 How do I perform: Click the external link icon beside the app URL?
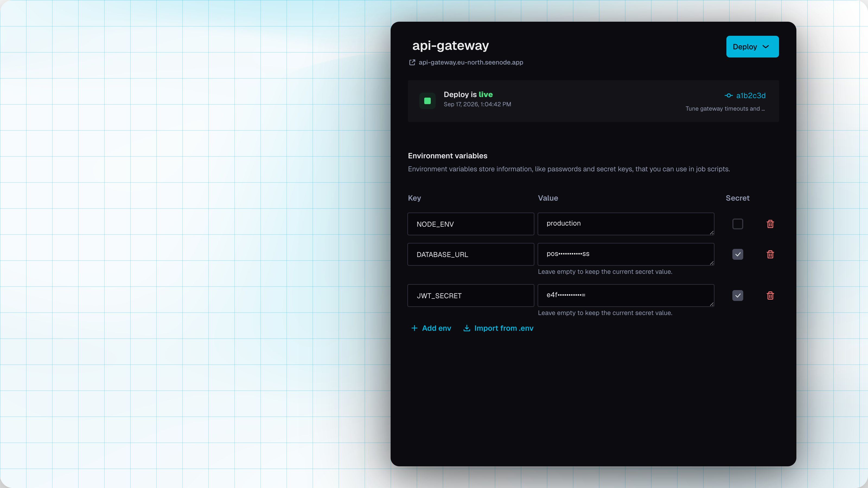(412, 62)
